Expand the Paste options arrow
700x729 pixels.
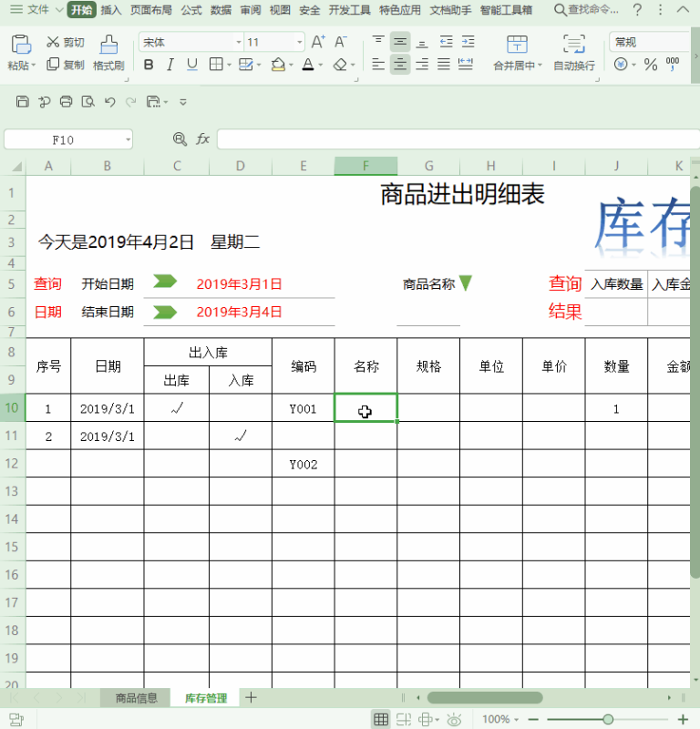click(33, 66)
